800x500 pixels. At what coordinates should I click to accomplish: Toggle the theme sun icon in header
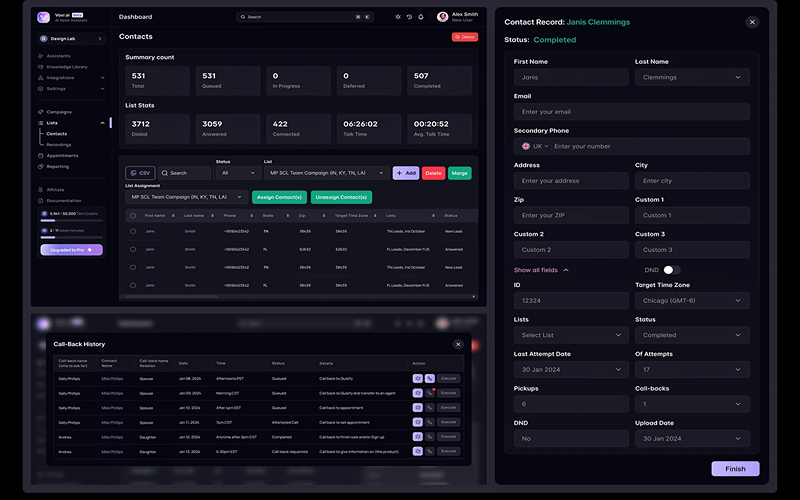tap(398, 17)
